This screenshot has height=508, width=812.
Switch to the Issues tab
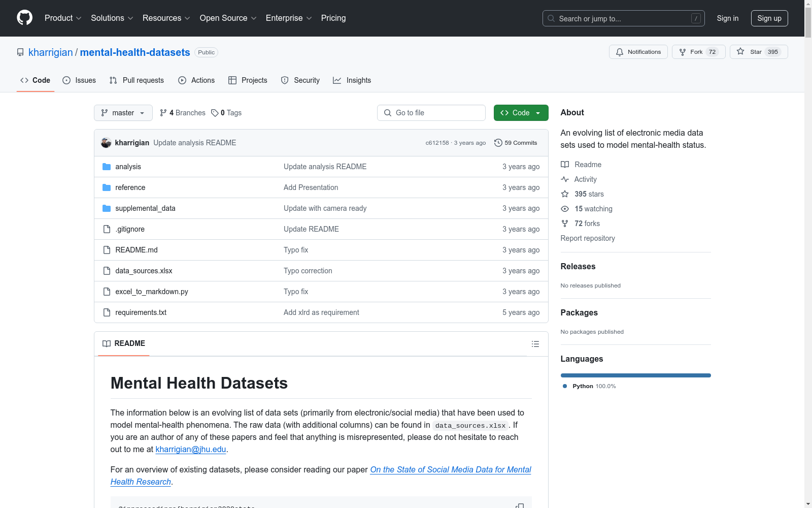click(x=79, y=80)
